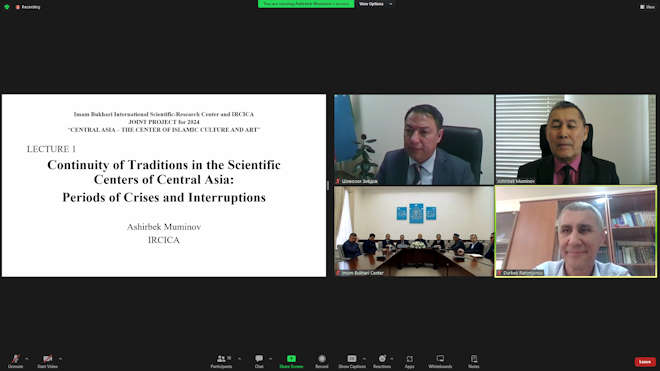Select the Imam Bukhari Center video tile

pyautogui.click(x=414, y=232)
